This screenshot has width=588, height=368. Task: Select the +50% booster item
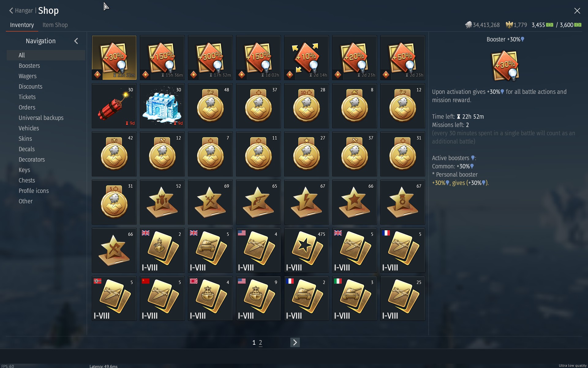402,58
